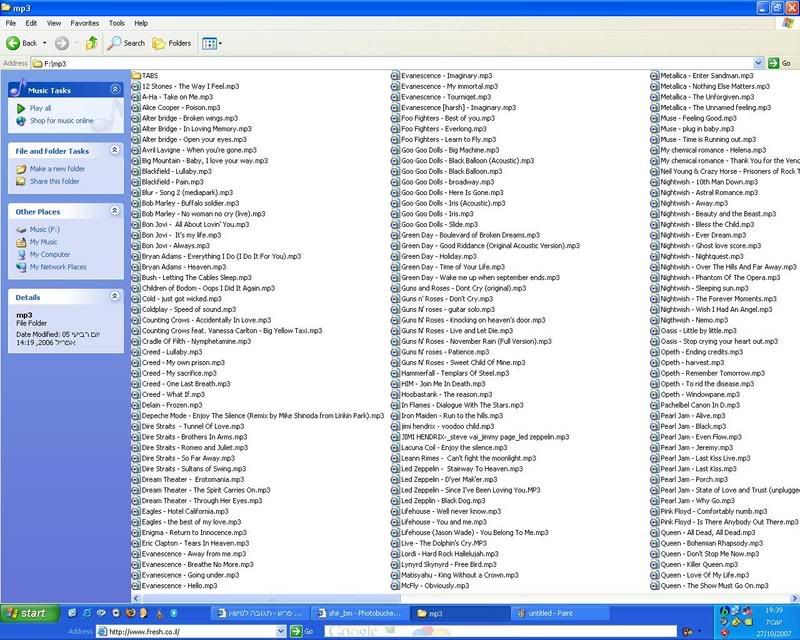Screen dimensions: 800x640
Task: Select Evanescence - Hello.mp3 file icon
Action: point(136,586)
